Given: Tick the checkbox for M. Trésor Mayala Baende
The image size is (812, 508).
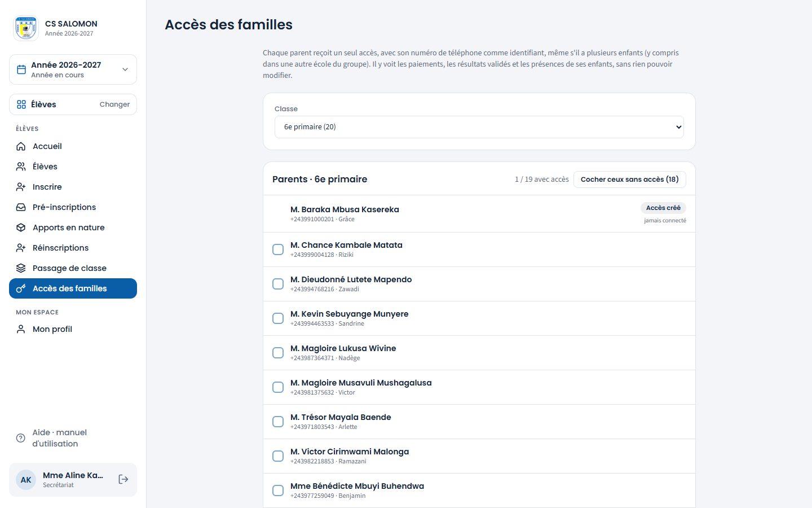Looking at the screenshot, I should [x=278, y=422].
